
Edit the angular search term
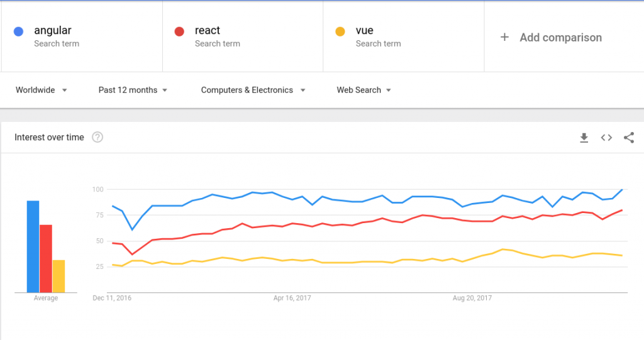[53, 30]
